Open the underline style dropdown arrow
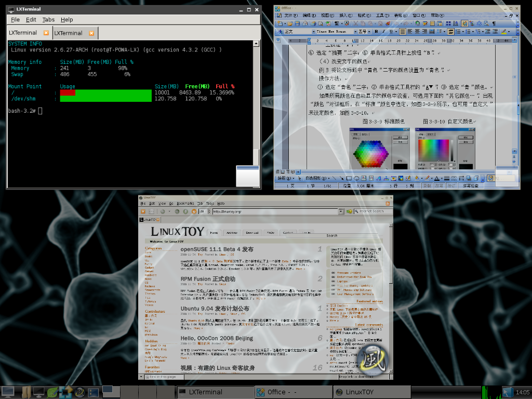This screenshot has width=532, height=399. pyautogui.click(x=395, y=32)
